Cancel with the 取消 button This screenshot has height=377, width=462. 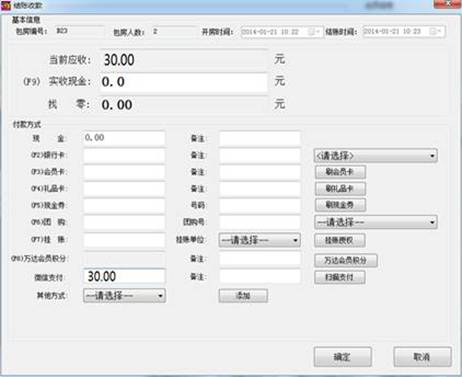422,357
